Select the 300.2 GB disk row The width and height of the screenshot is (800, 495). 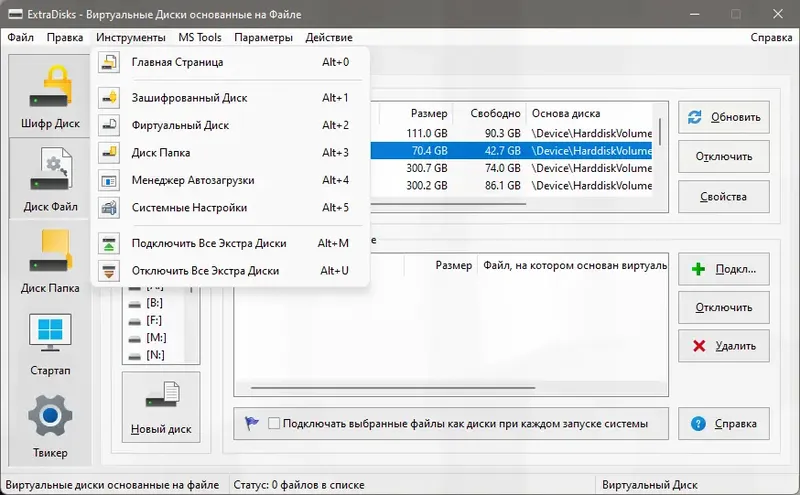(x=512, y=186)
